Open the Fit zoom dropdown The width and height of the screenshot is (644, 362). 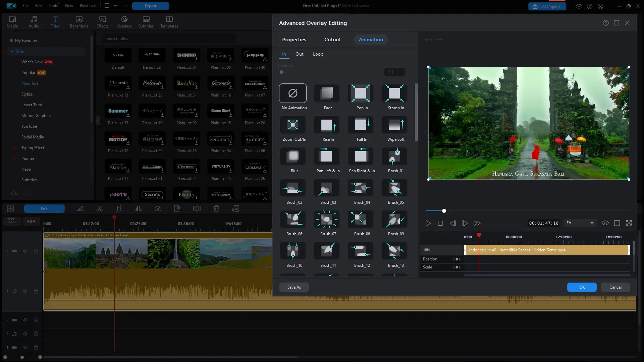tap(580, 223)
